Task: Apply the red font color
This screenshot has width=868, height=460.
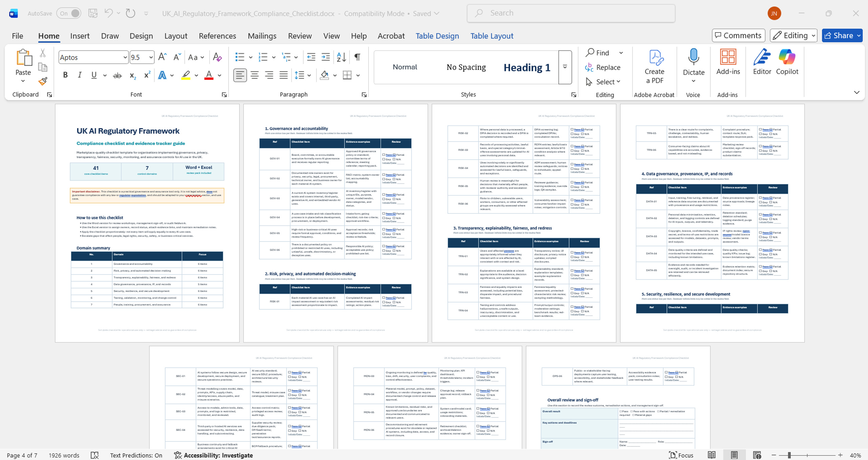Action: [209, 75]
